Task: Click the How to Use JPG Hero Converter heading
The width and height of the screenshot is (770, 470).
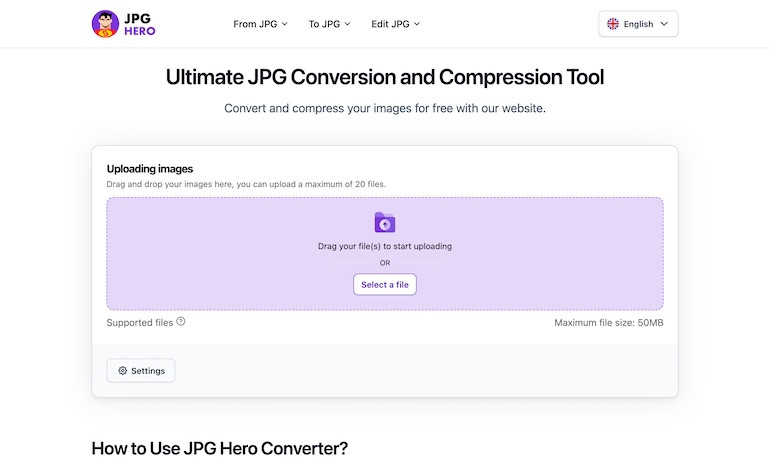Action: point(220,448)
